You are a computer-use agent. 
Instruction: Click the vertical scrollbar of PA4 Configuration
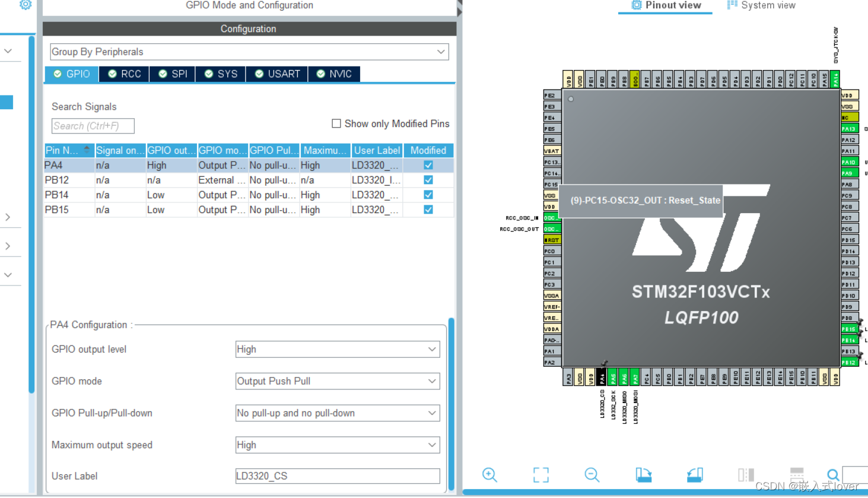click(452, 404)
